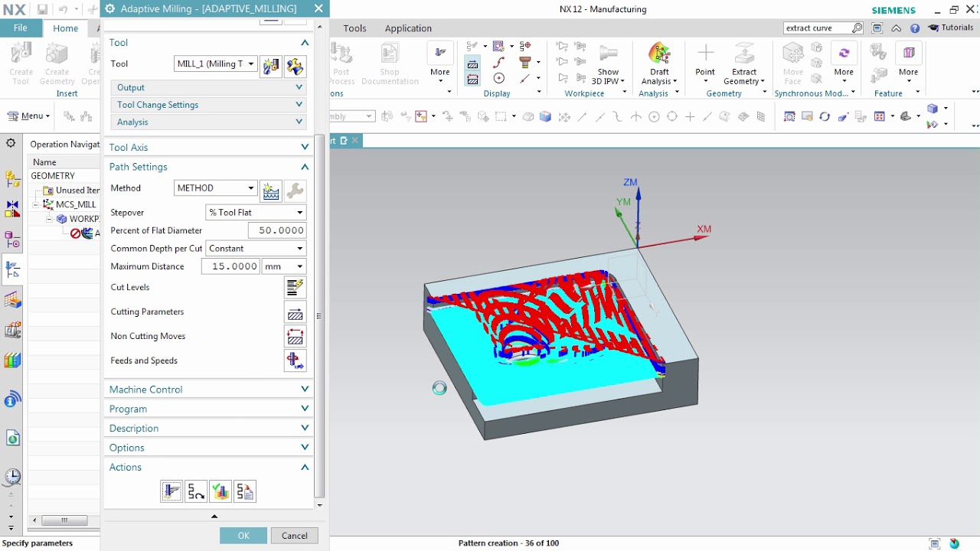Open the Feeds and Speeds icon
Screen dimensions: 980x551
point(295,361)
